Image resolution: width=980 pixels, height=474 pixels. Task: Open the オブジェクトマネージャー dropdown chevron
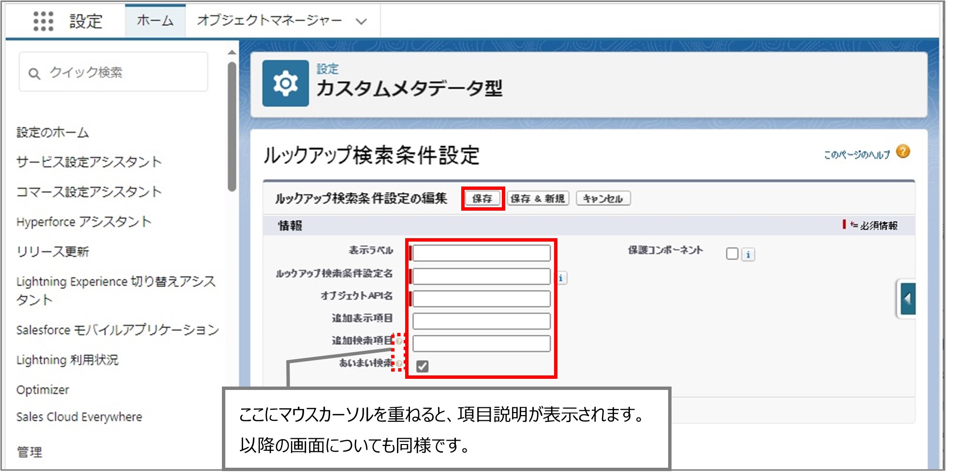tap(361, 21)
